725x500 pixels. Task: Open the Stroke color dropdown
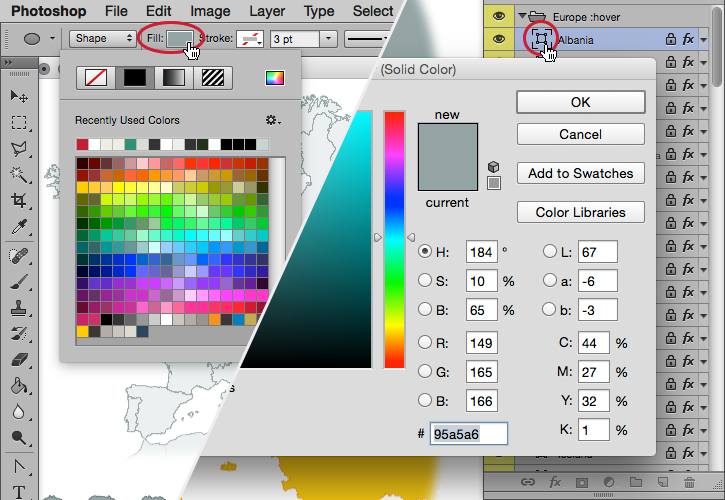(x=250, y=39)
